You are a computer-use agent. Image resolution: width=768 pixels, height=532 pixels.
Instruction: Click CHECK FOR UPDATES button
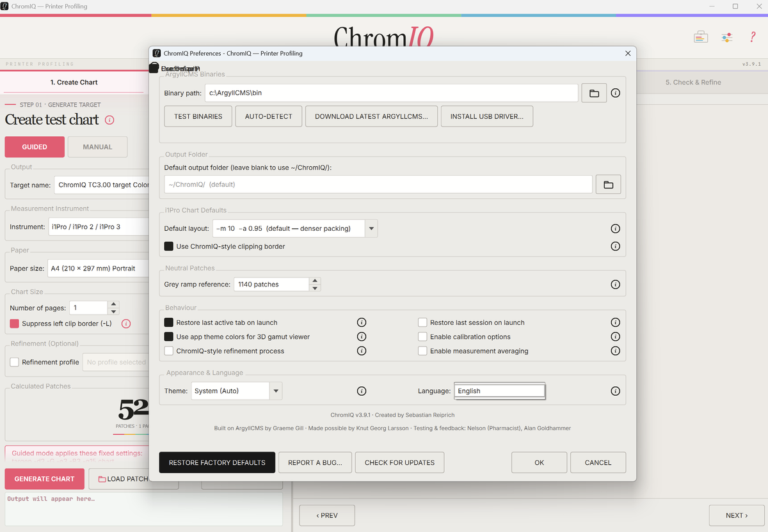pyautogui.click(x=399, y=462)
